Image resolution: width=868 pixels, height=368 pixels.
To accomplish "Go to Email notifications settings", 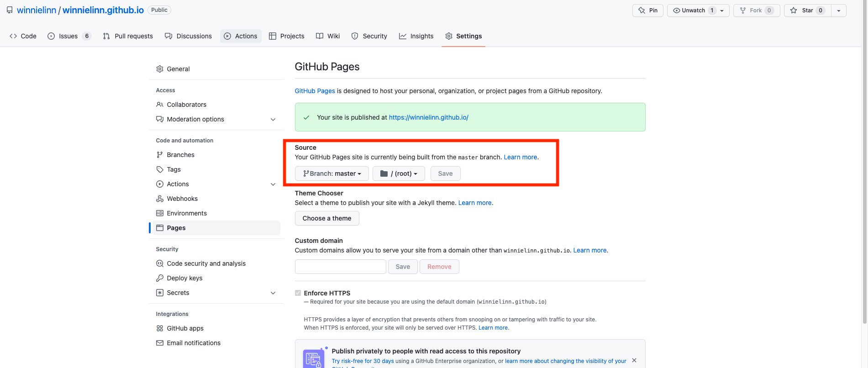I will click(x=193, y=343).
